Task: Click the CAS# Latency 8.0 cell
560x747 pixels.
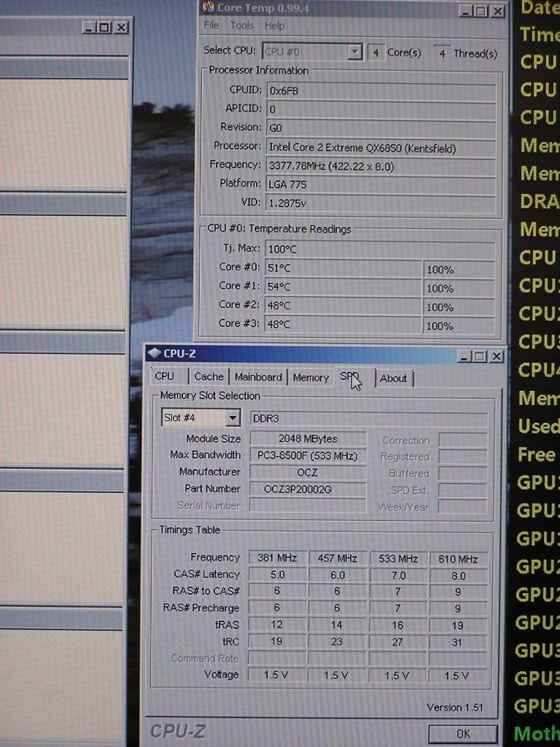Action: (458, 576)
